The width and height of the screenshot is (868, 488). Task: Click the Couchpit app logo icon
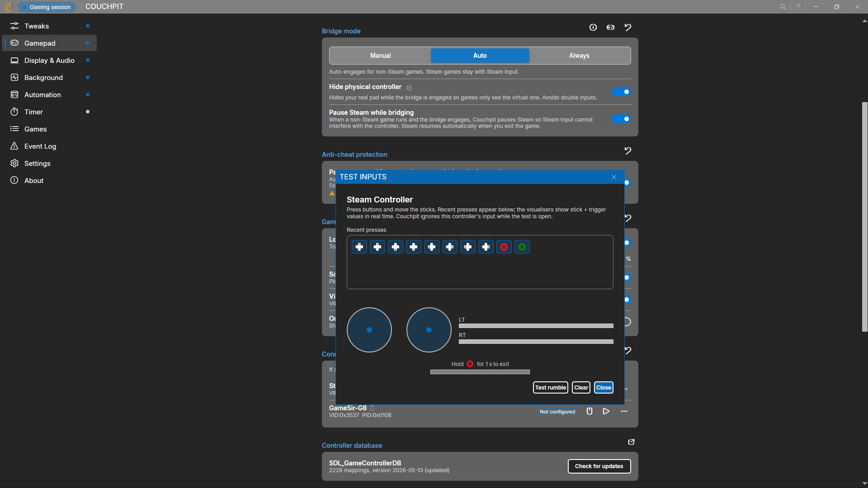point(9,7)
